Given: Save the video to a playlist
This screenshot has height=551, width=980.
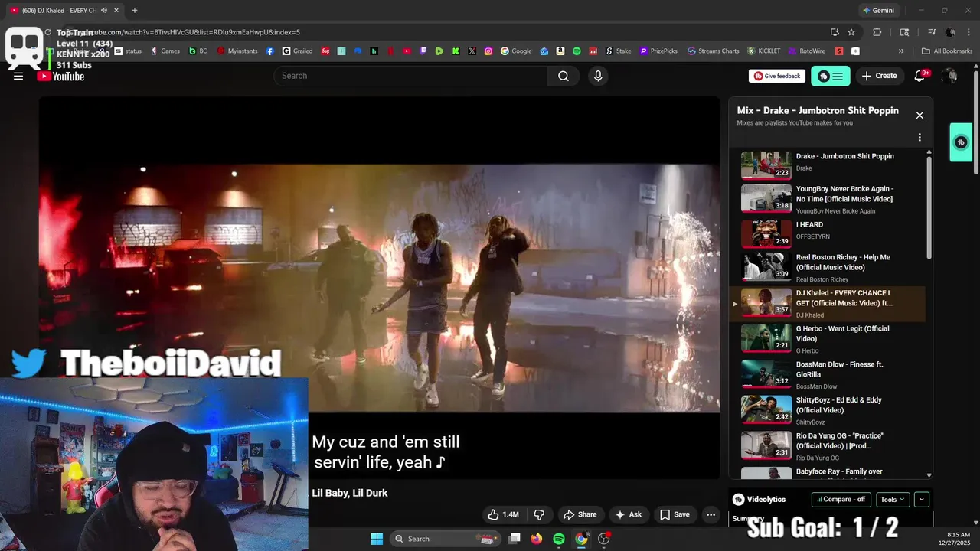Looking at the screenshot, I should tap(675, 514).
